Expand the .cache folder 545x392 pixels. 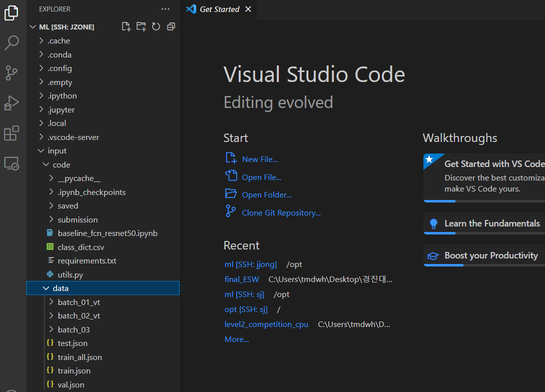point(103,41)
